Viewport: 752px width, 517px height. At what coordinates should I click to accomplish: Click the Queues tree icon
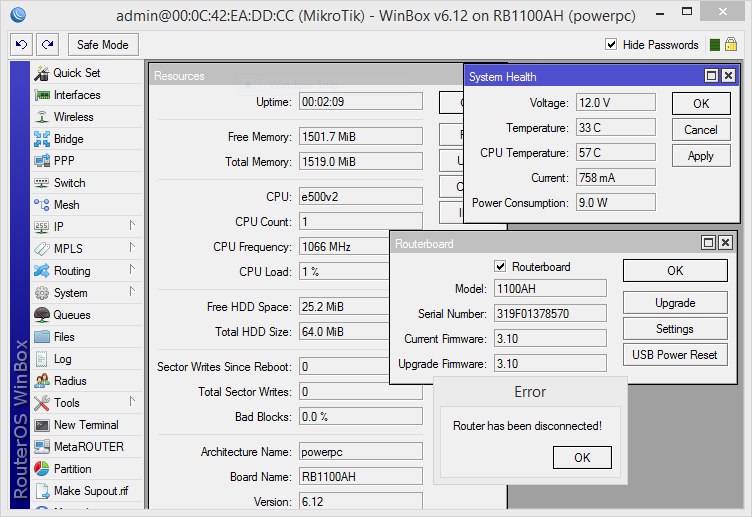pos(42,315)
